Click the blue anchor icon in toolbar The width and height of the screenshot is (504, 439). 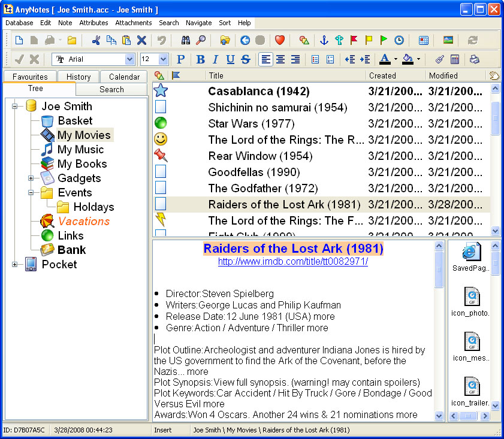(x=324, y=40)
